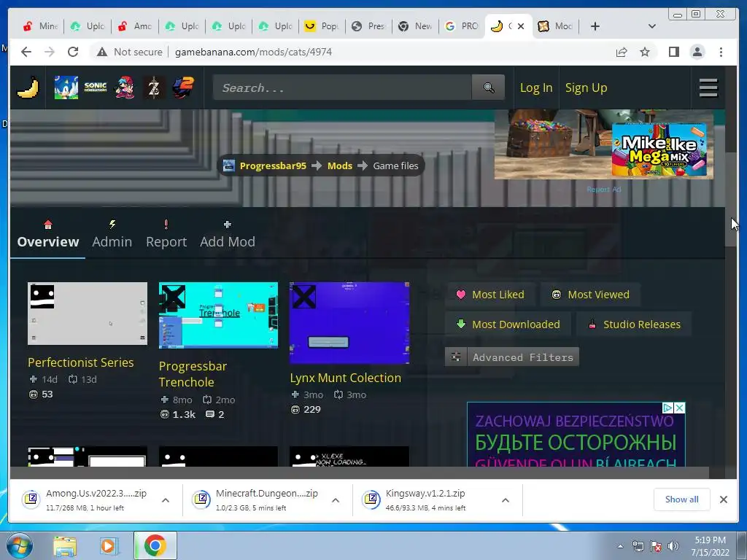The width and height of the screenshot is (747, 560).
Task: Click the Lynx Munt Colection title link
Action: 345,378
